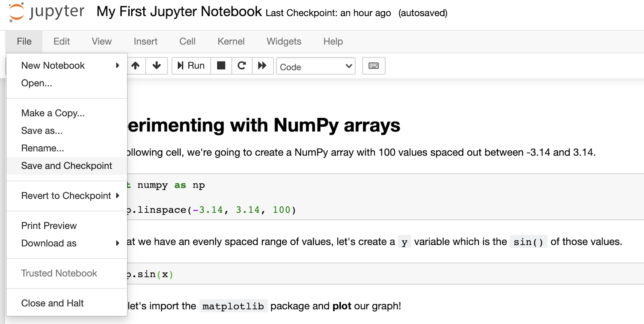This screenshot has height=324, width=644.
Task: Select Open... in the File menu
Action: point(67,83)
